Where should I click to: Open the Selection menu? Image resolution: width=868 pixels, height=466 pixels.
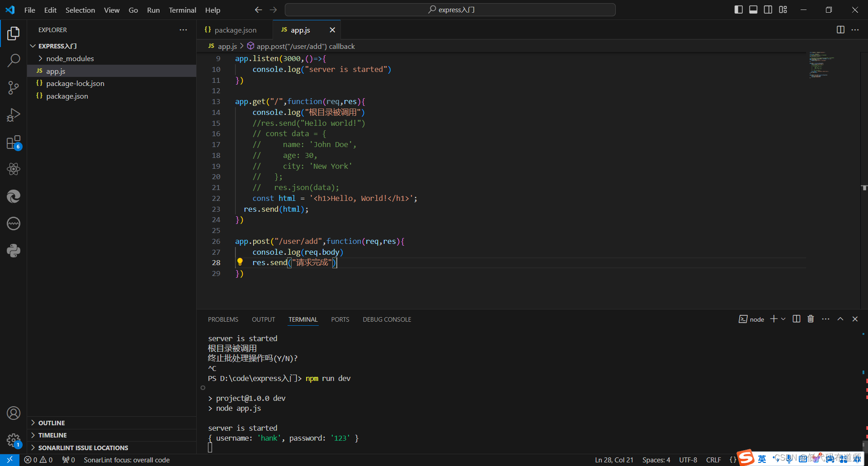80,10
